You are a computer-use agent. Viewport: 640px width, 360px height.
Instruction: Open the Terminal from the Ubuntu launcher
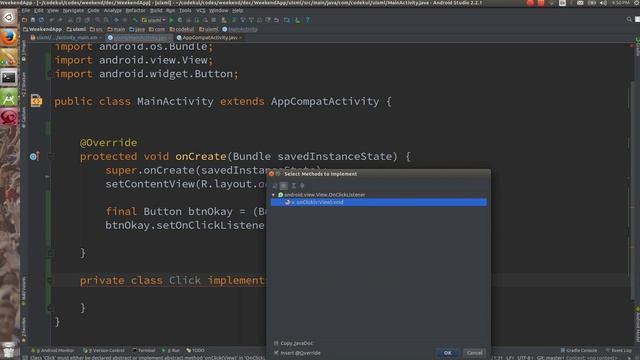point(9,77)
